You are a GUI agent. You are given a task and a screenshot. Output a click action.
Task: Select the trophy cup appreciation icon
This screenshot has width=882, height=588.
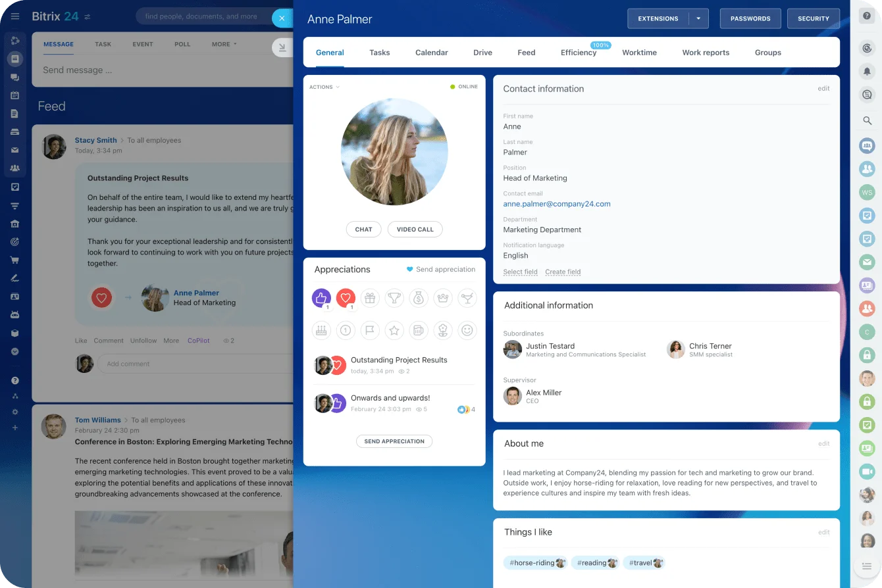click(x=394, y=298)
